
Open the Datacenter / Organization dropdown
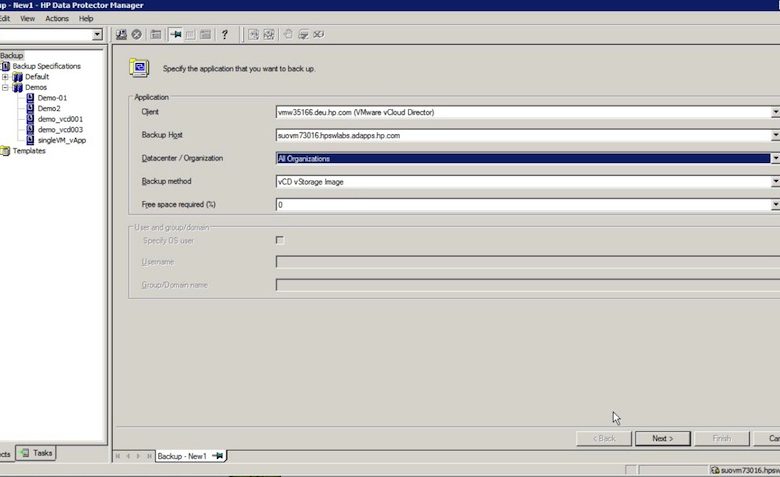[776, 158]
